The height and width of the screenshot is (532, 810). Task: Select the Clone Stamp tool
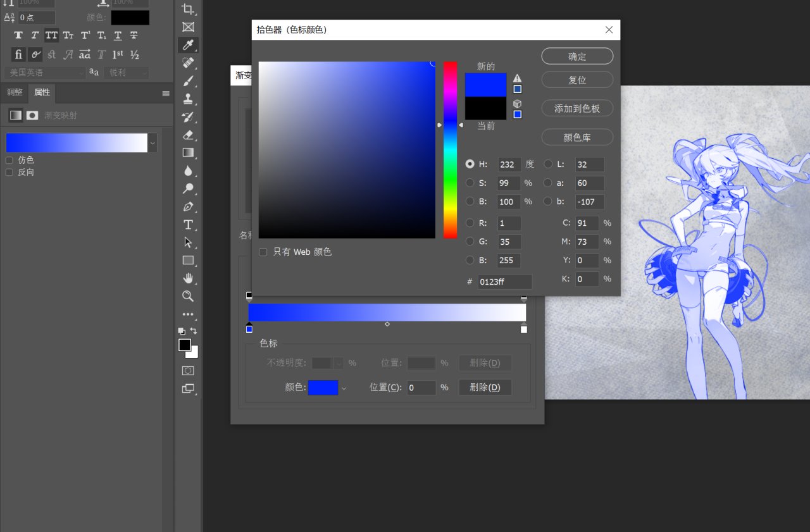pos(188,99)
